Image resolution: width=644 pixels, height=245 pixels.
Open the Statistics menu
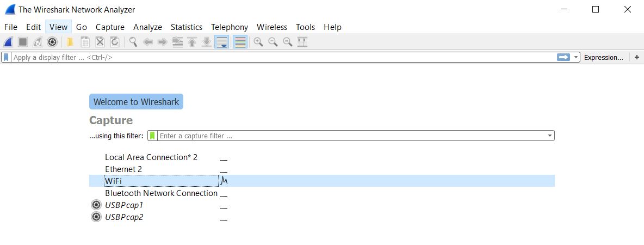pyautogui.click(x=187, y=27)
